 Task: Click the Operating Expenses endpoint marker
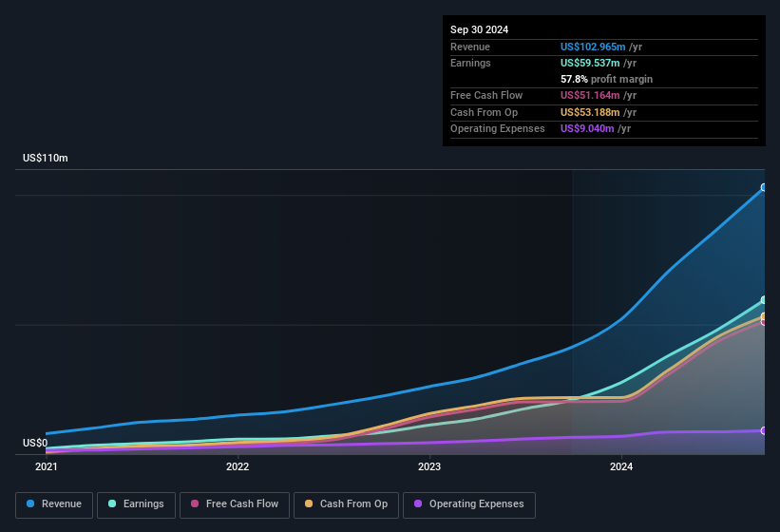[764, 430]
